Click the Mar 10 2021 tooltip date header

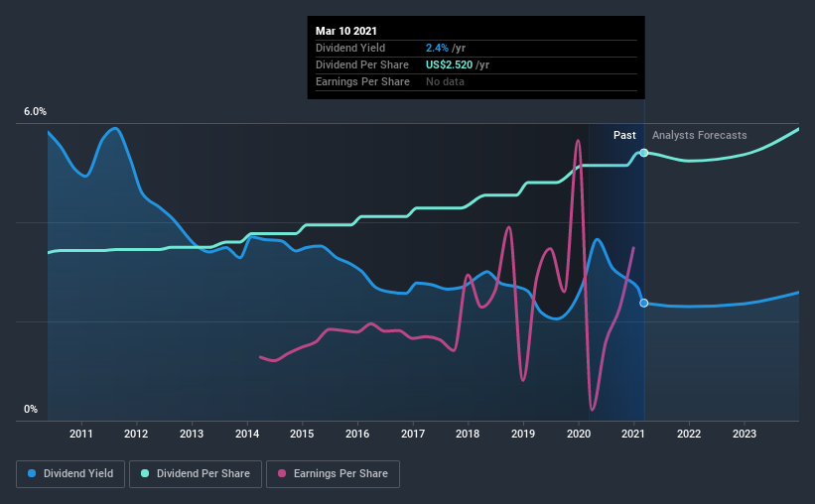[346, 31]
